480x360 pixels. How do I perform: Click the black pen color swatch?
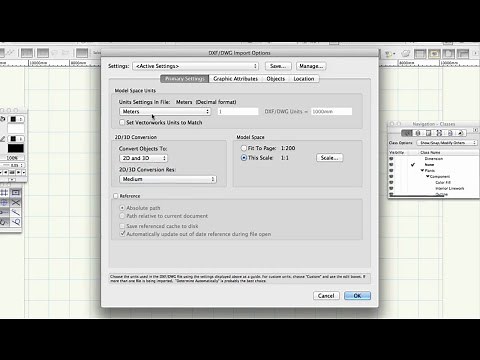16,148
